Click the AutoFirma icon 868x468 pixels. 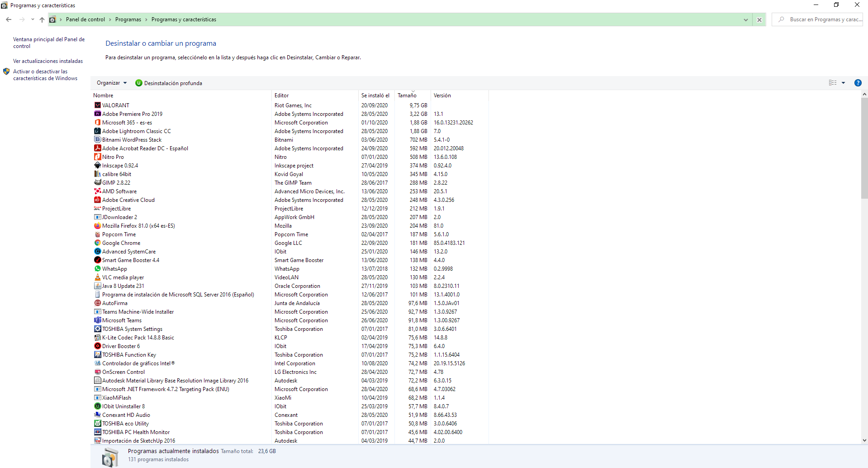97,303
